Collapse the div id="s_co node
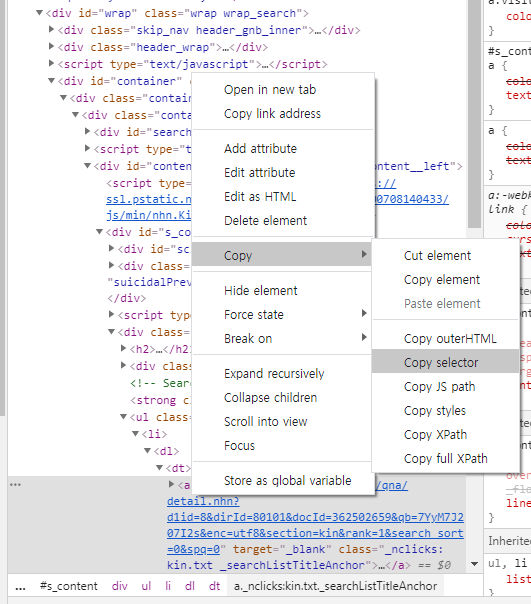This screenshot has width=531, height=604. point(99,232)
